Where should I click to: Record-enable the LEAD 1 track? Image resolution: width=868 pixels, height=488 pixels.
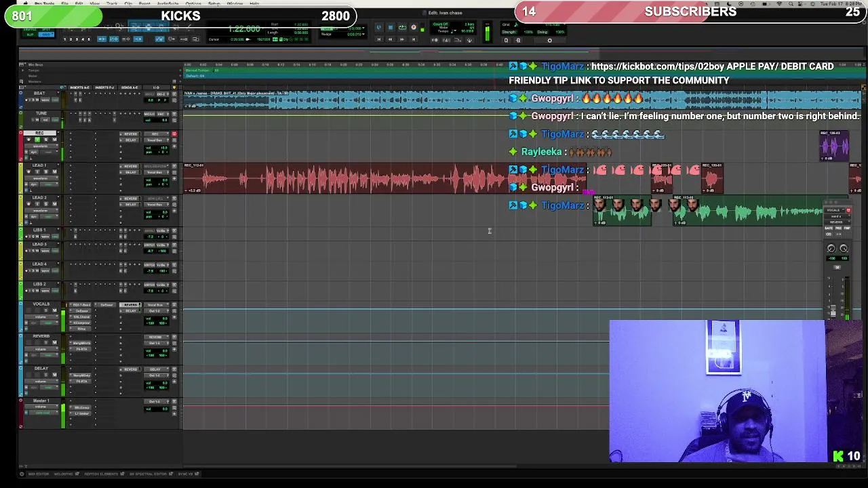tap(28, 171)
